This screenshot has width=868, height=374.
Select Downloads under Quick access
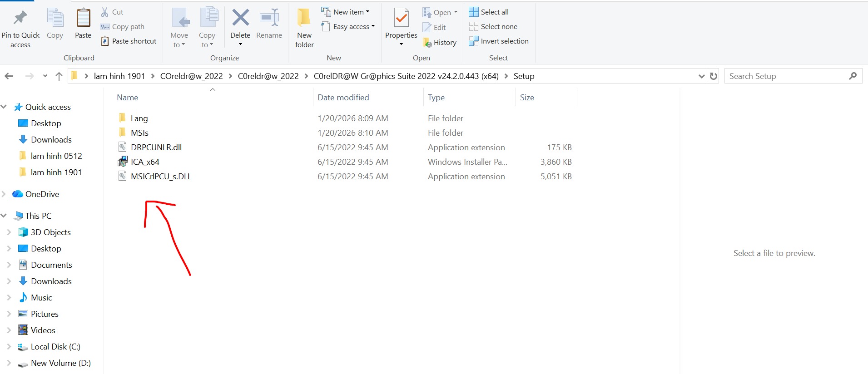click(x=51, y=140)
